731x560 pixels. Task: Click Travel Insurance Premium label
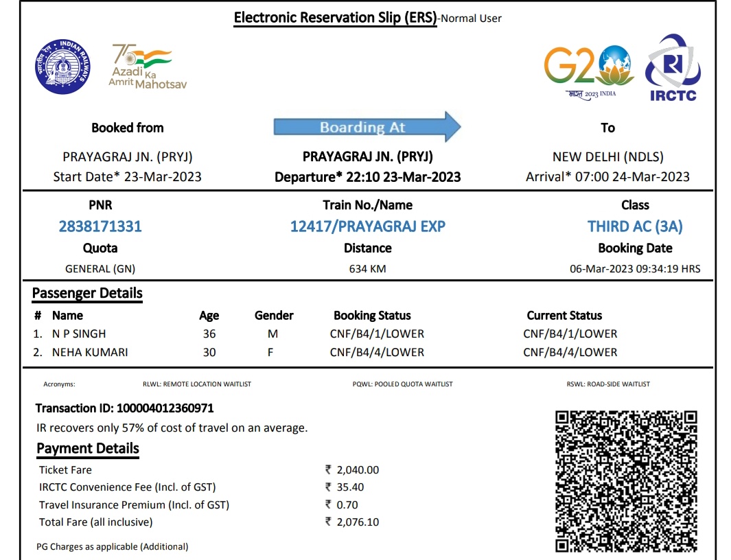click(x=135, y=505)
